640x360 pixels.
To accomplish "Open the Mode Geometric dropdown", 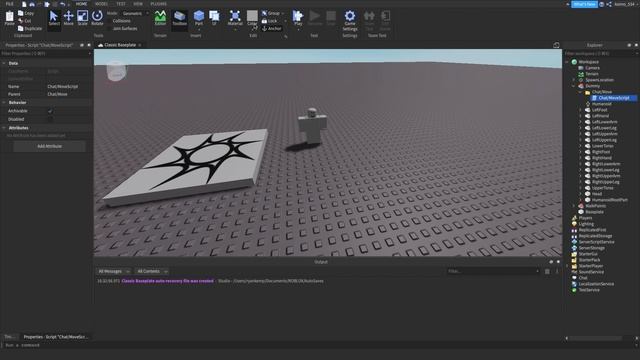I will tap(135, 13).
